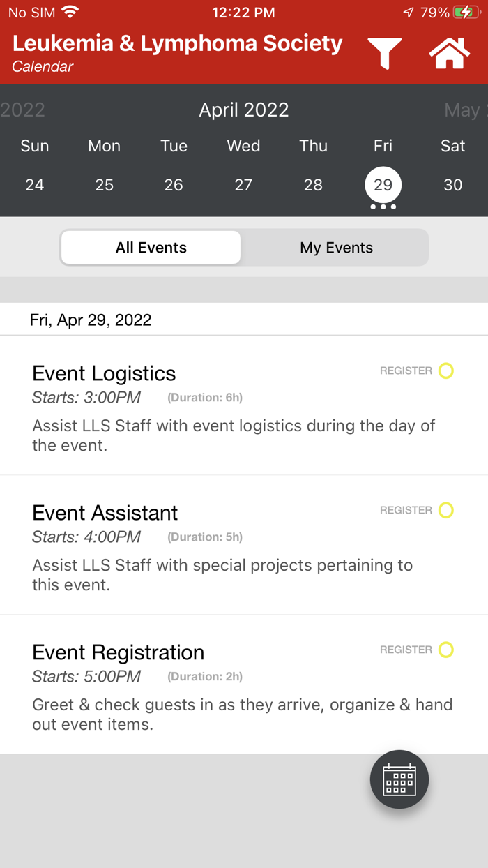Viewport: 488px width, 868px height.
Task: Switch to the My Events tab
Action: (x=337, y=247)
